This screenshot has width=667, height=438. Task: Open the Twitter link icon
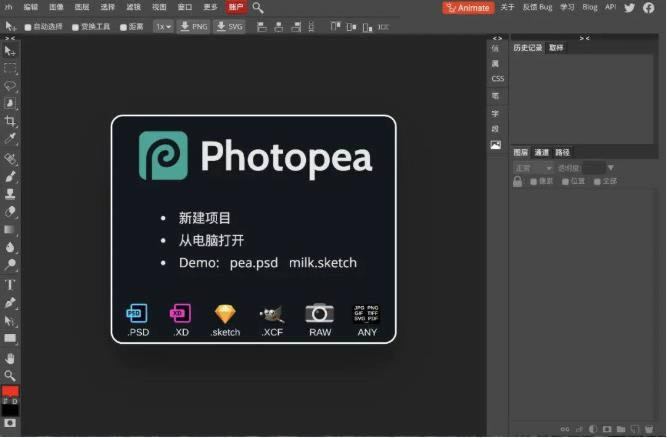pos(630,8)
